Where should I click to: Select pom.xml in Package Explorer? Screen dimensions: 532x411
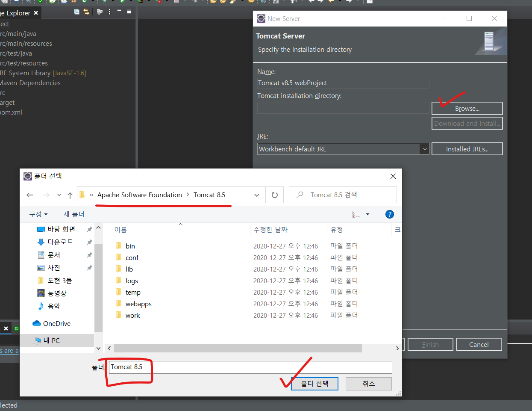point(11,112)
